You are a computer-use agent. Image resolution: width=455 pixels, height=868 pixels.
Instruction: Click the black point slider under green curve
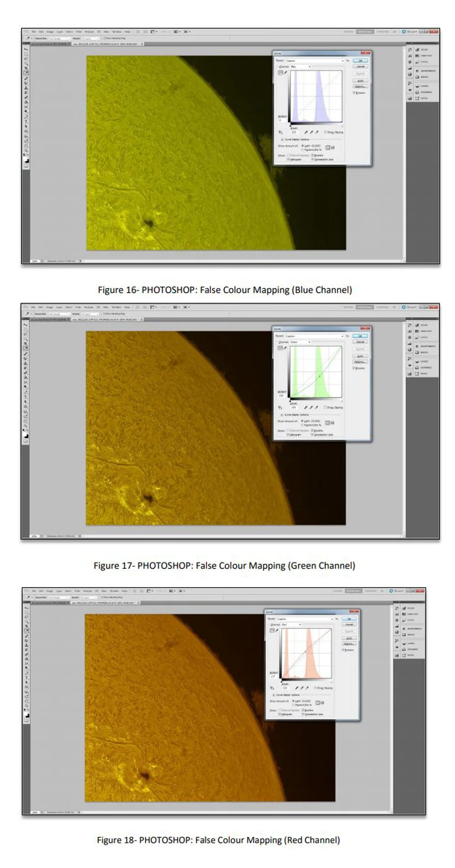pyautogui.click(x=290, y=401)
